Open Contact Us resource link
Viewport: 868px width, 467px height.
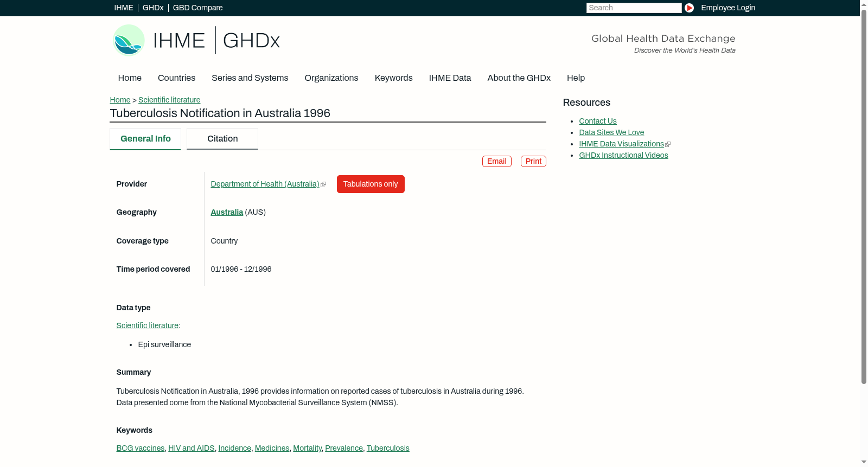[598, 121]
